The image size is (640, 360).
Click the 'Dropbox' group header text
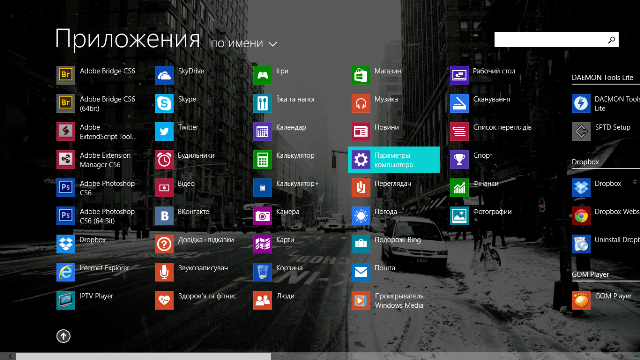coord(585,162)
